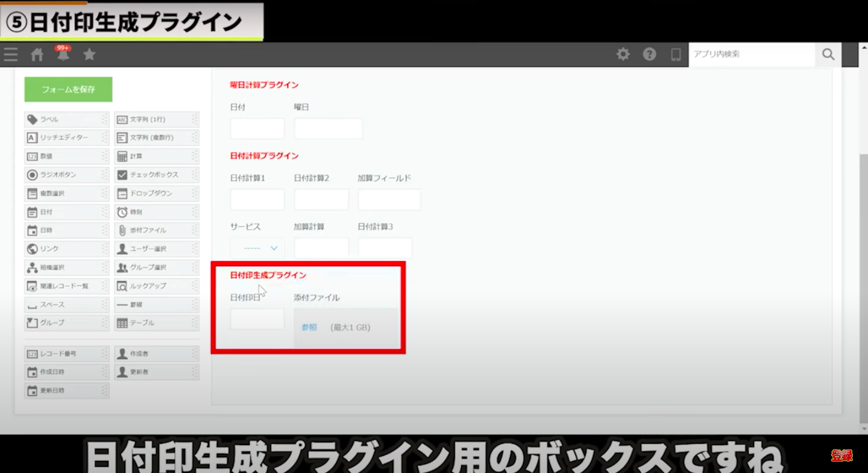Expand the サービス dropdown
This screenshot has width=868, height=473.
point(257,248)
